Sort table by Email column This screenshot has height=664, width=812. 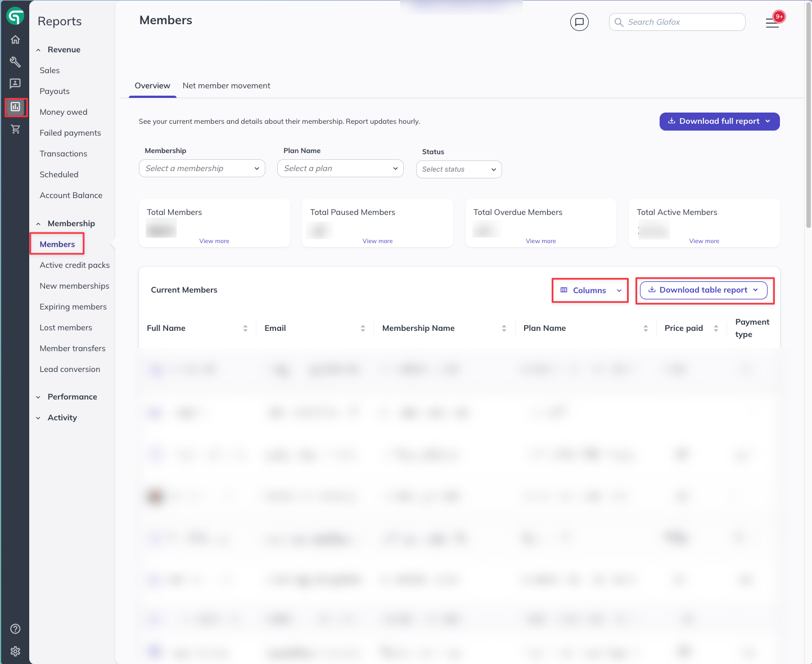coord(363,329)
